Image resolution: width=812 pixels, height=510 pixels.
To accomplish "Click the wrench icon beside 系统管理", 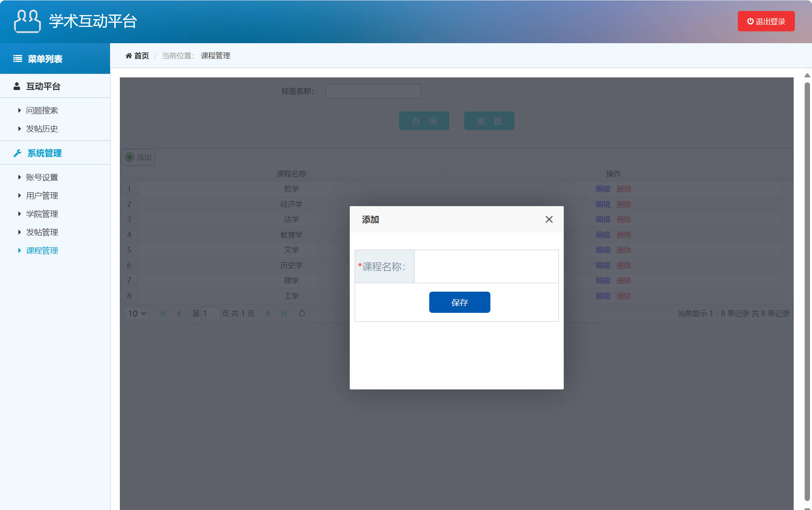I will pyautogui.click(x=17, y=153).
